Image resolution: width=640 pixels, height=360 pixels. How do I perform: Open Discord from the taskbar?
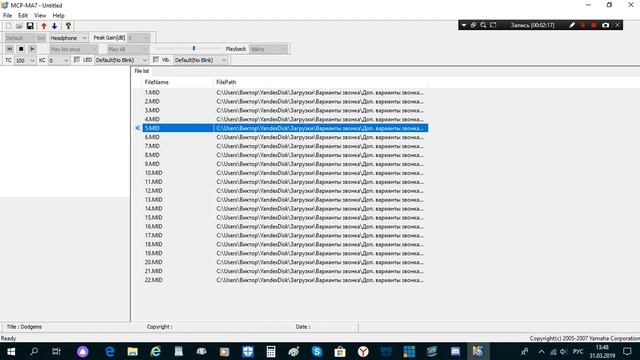click(x=455, y=351)
